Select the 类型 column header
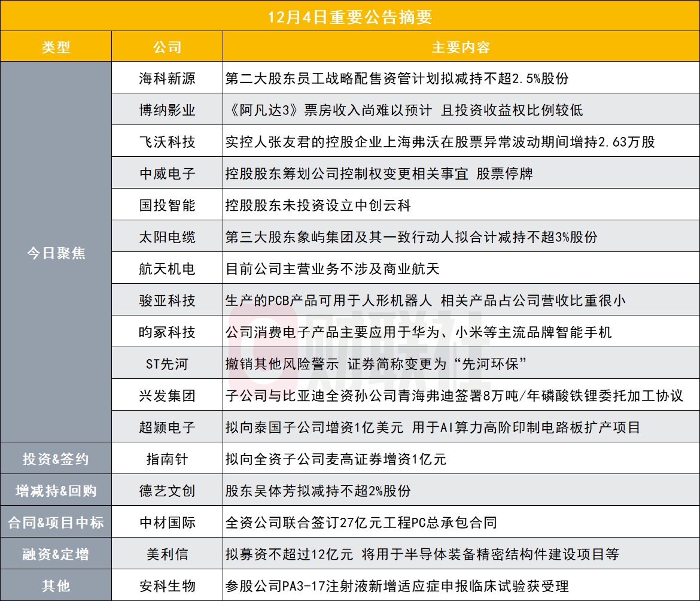Viewport: 700px width, 601px height. pyautogui.click(x=56, y=47)
